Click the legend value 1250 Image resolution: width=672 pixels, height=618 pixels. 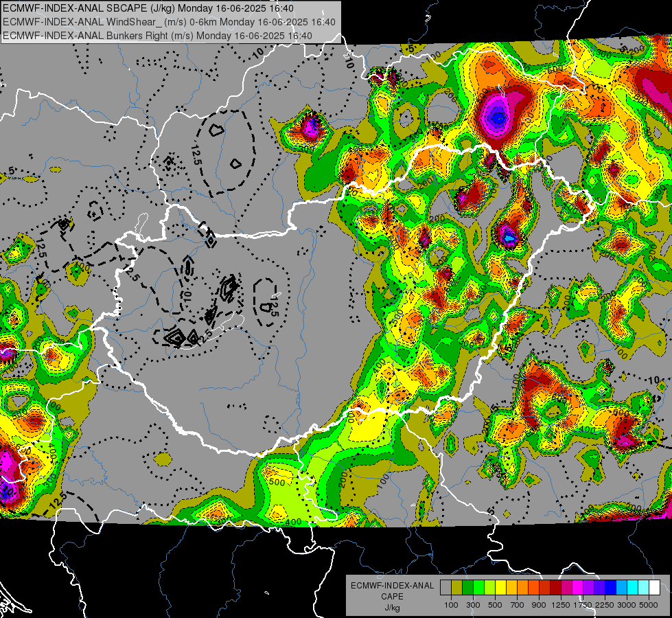click(561, 605)
